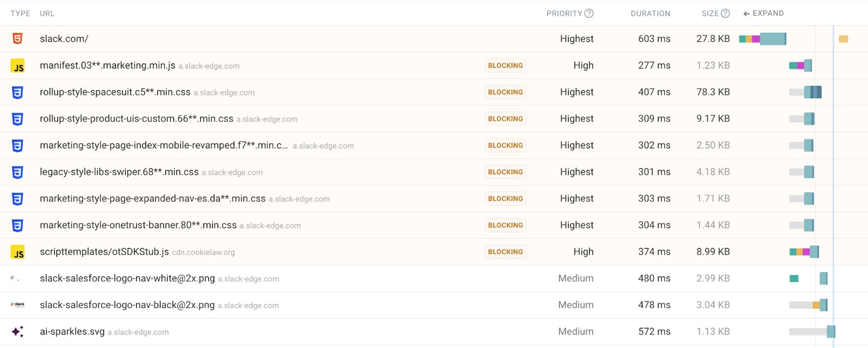Click the JS icon beside manifest.03**.marketing.min.js

18,66
